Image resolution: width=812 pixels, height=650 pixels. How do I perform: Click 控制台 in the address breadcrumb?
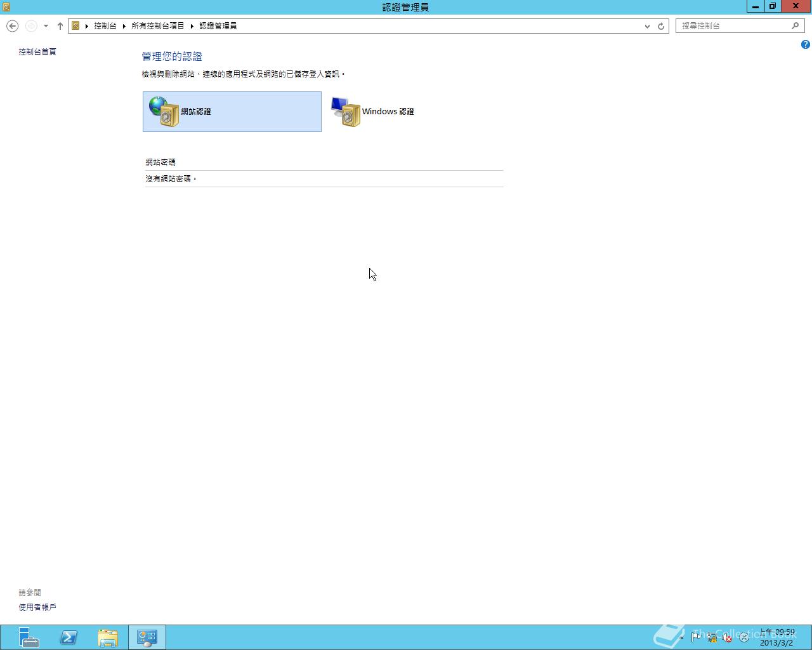pos(105,26)
